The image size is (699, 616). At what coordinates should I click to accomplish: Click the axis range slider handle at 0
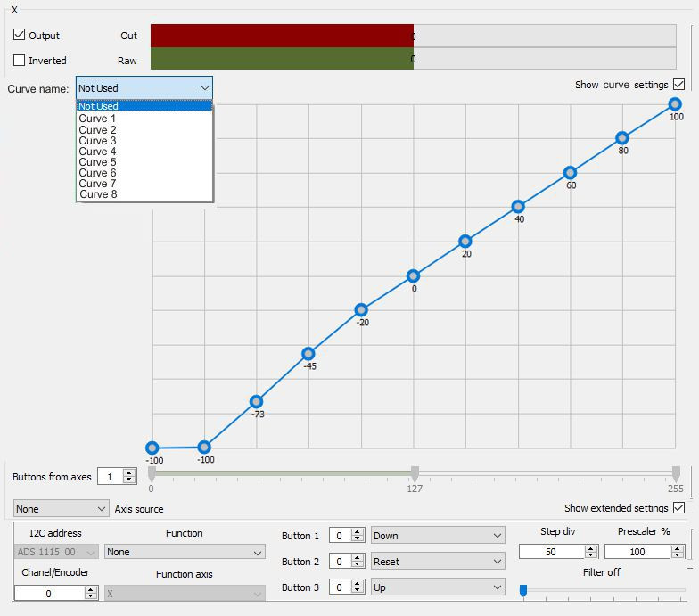click(152, 474)
